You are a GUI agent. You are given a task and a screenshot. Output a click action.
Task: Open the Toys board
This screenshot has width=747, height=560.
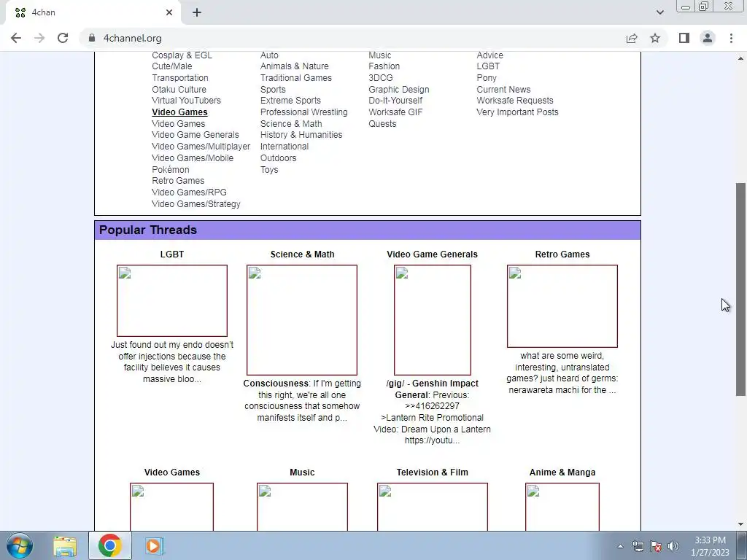(x=269, y=169)
